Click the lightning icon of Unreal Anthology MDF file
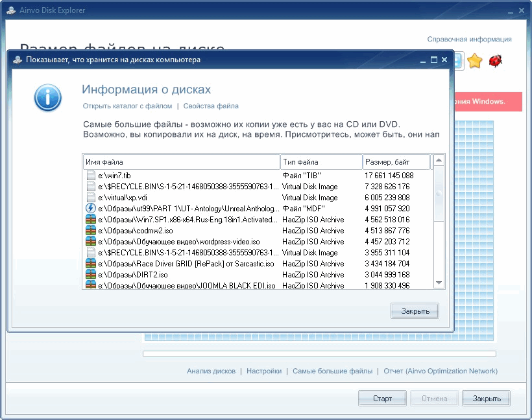 [x=91, y=208]
